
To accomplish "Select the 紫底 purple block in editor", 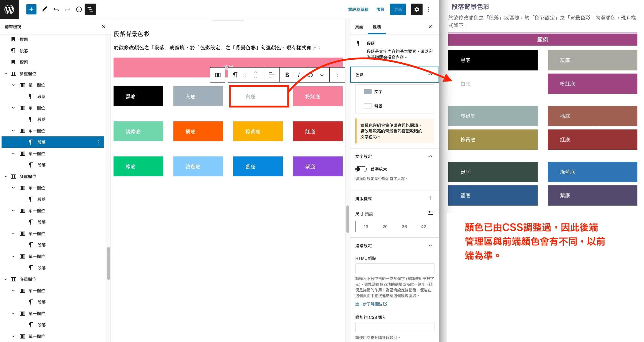I will pos(317,166).
